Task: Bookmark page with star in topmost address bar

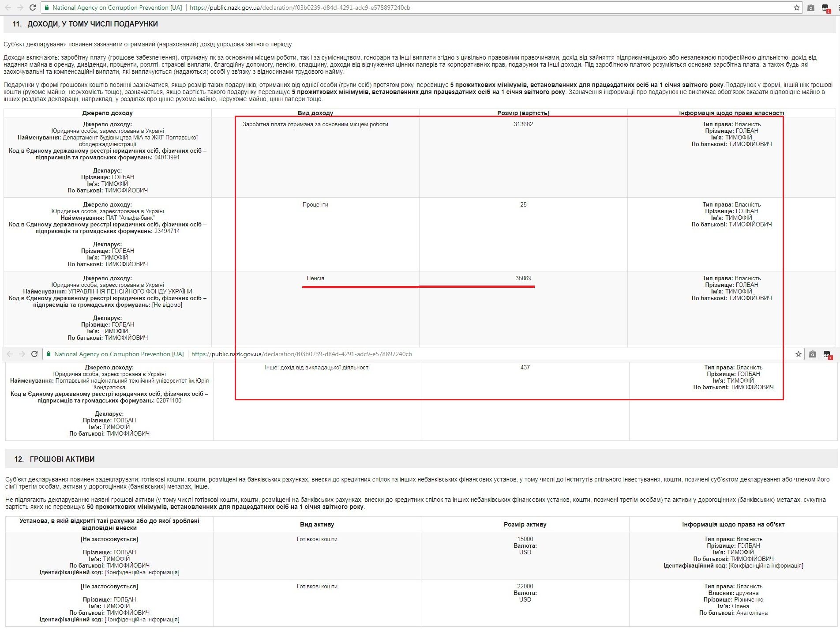Action: (796, 8)
